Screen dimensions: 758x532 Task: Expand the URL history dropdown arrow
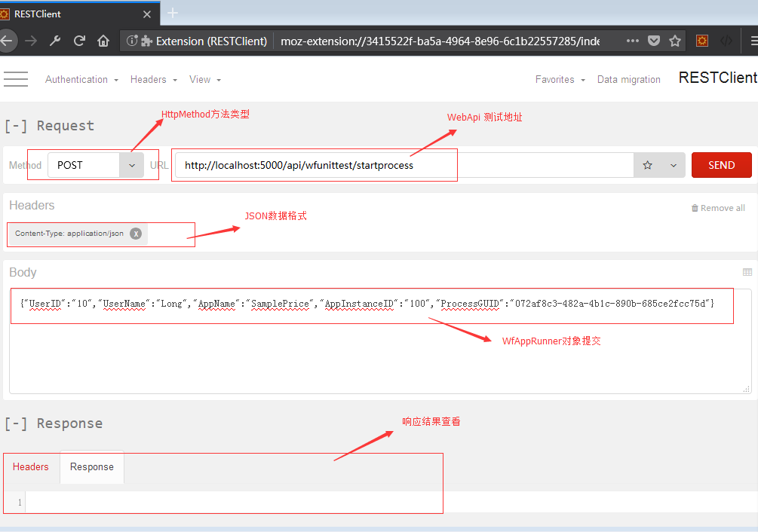(673, 165)
